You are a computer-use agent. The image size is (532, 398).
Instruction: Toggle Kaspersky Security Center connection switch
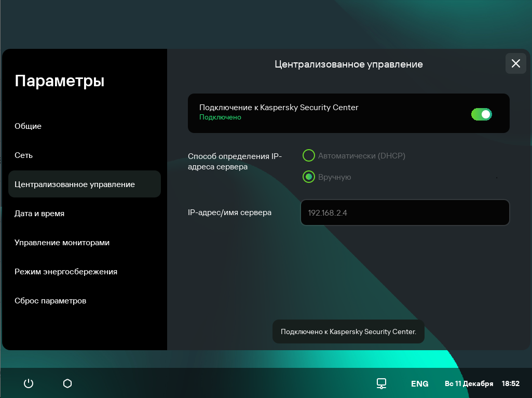pos(482,114)
